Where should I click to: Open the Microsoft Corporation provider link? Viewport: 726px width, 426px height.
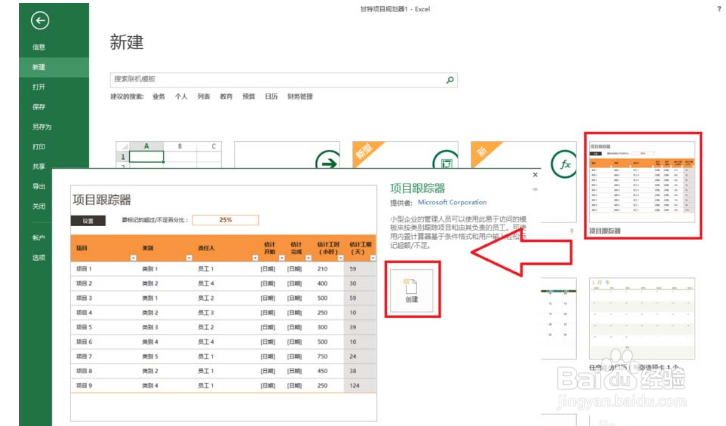452,202
